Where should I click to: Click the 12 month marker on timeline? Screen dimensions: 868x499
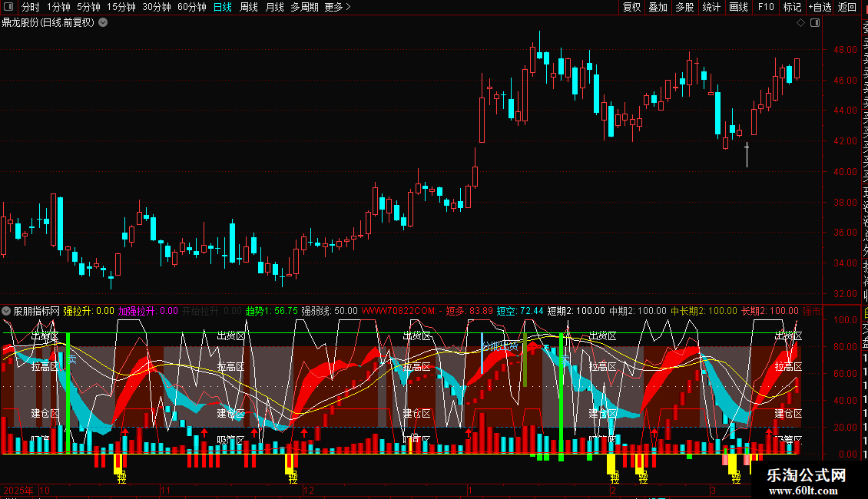pyautogui.click(x=308, y=490)
